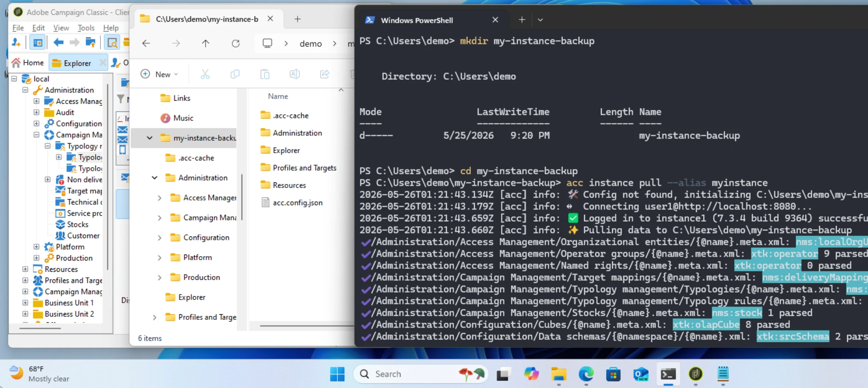Click the forward arrow in Adobe Campaign toolbar
This screenshot has height=388, width=868.
tap(74, 42)
